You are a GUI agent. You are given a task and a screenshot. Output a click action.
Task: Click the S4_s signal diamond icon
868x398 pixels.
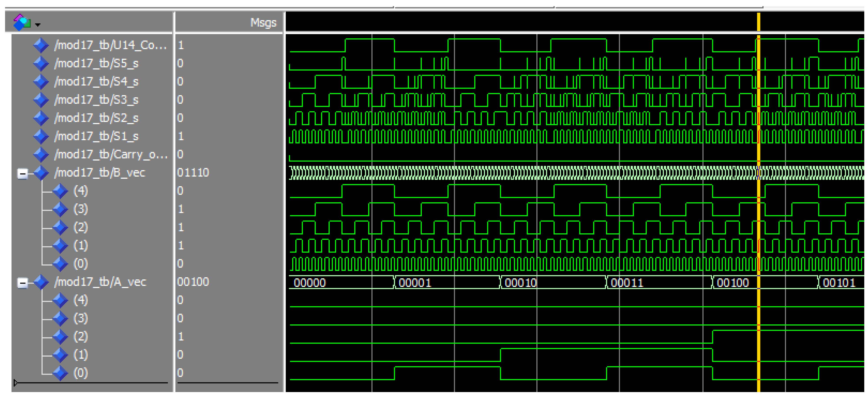(41, 82)
